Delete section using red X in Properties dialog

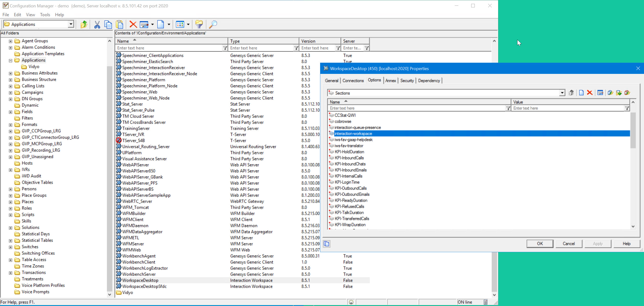pyautogui.click(x=589, y=93)
